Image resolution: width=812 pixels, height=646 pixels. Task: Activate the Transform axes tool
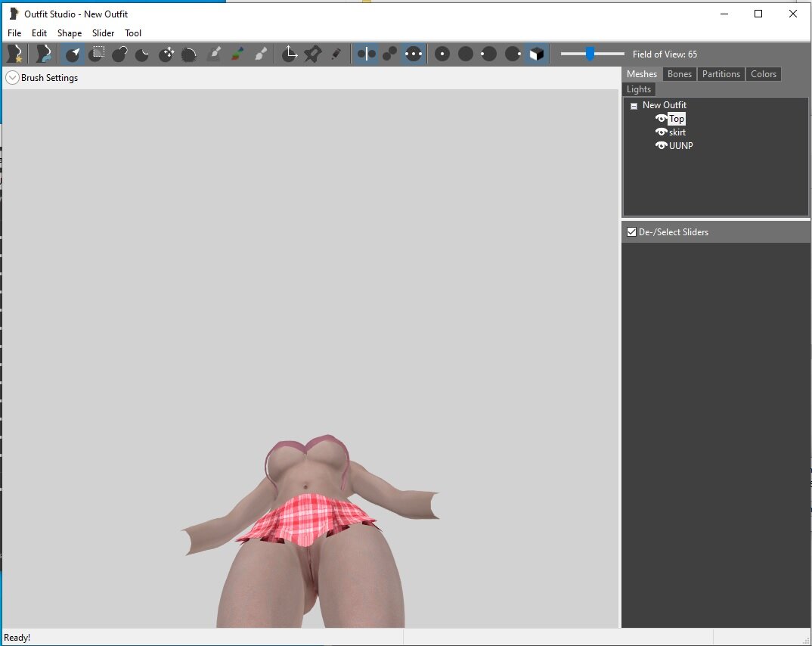click(290, 54)
